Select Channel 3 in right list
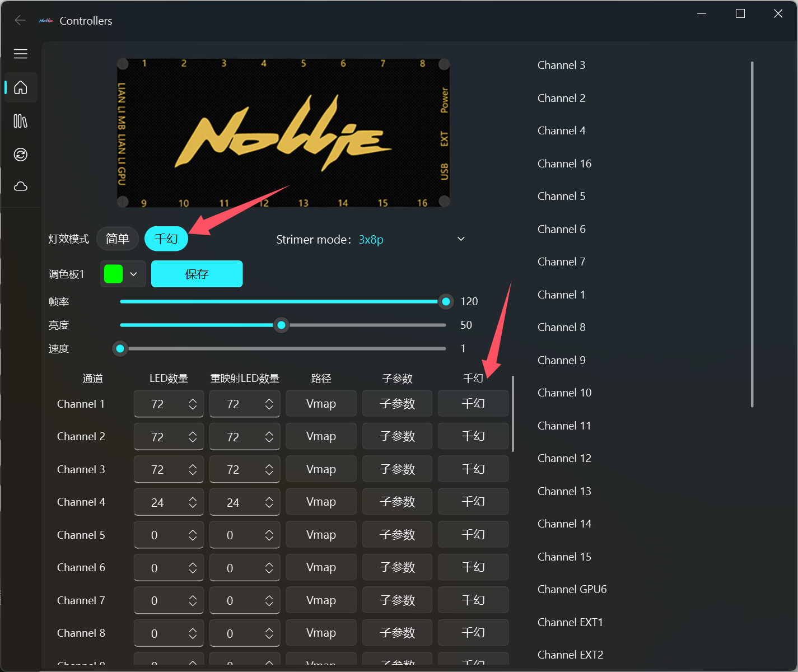This screenshot has width=798, height=672. tap(561, 65)
